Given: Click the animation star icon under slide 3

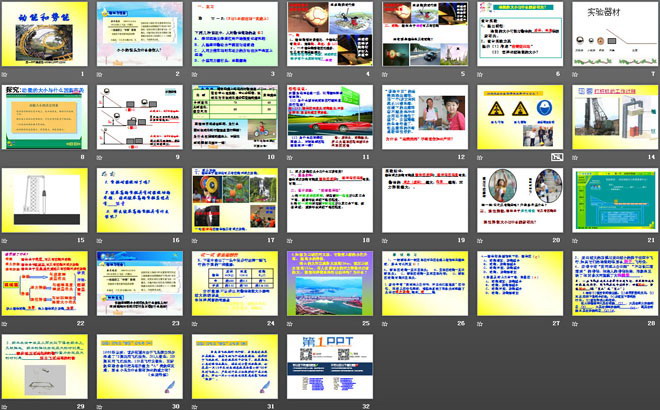Looking at the screenshot, I should 195,75.
